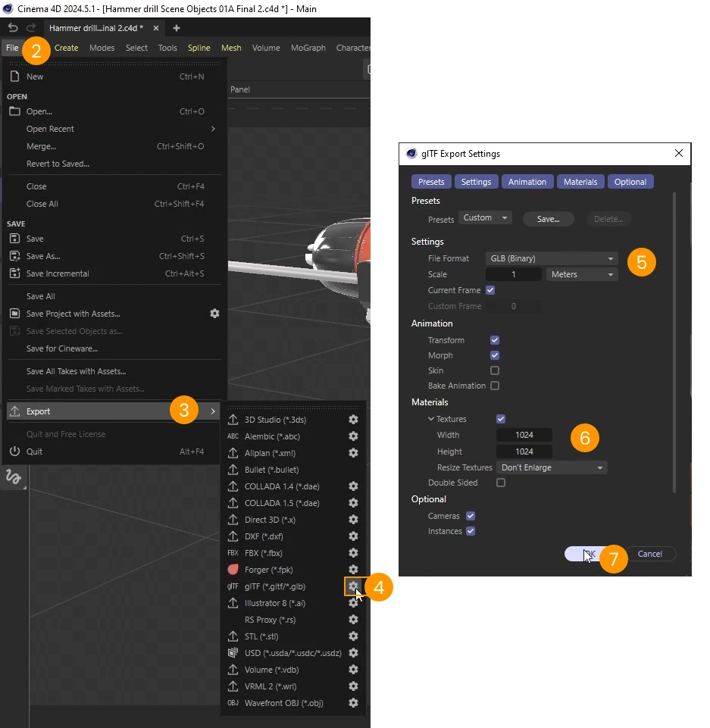Click the gear beside Save Project with Assets
The image size is (710, 728).
point(214,313)
